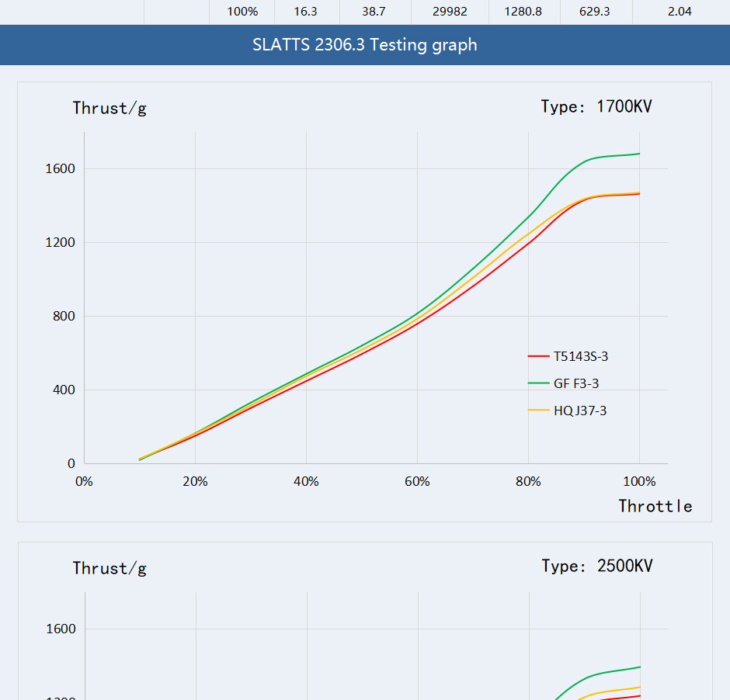
Task: Click the 100% table row cell
Action: (x=242, y=12)
